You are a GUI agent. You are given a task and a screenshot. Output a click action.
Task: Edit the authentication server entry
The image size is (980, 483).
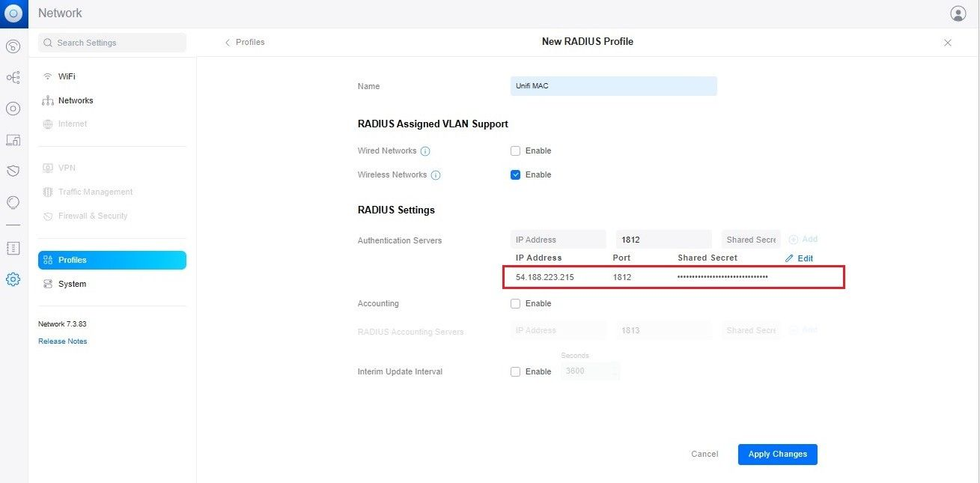[x=799, y=258]
